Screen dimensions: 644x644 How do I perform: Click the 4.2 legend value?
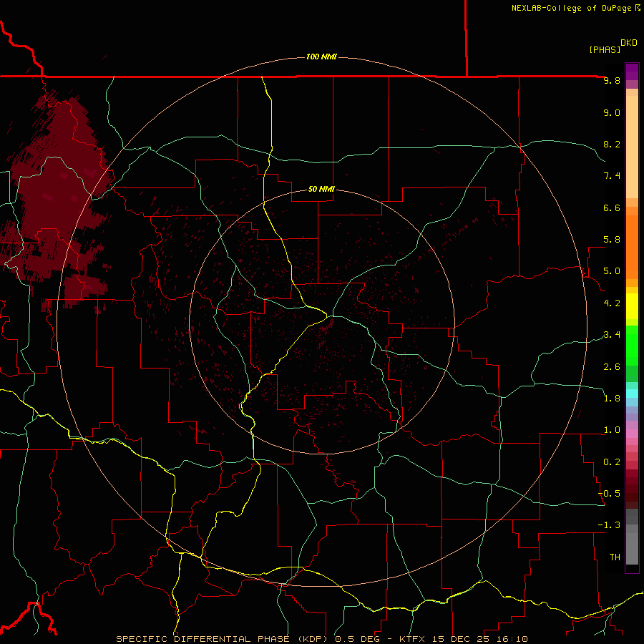coord(612,303)
